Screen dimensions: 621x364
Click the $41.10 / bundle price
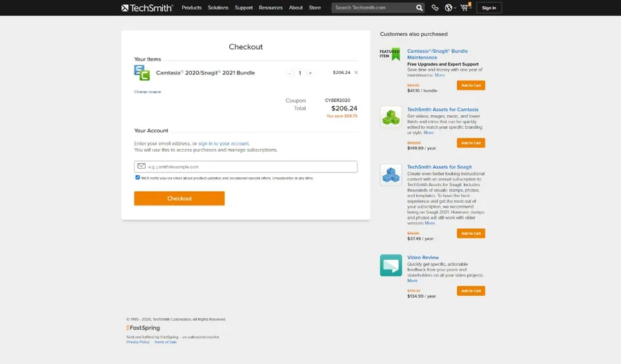point(422,90)
